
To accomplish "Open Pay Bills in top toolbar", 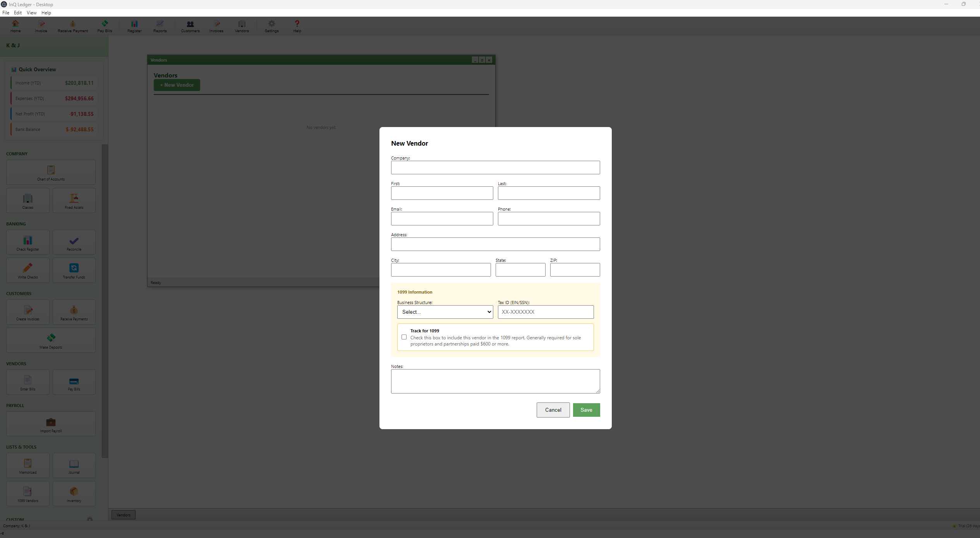I will tap(105, 26).
